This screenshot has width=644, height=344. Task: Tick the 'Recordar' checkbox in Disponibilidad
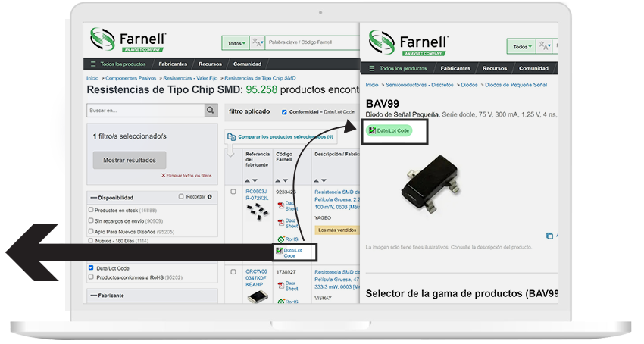click(181, 196)
